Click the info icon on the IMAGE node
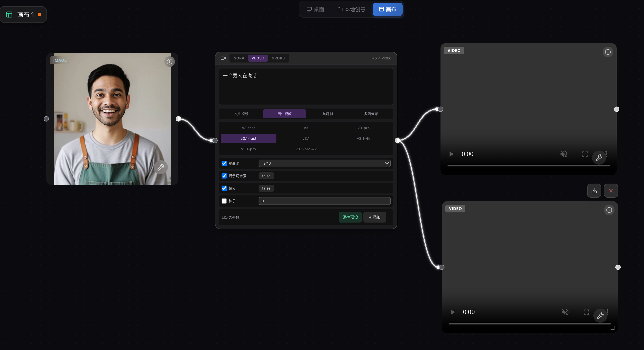 (170, 62)
